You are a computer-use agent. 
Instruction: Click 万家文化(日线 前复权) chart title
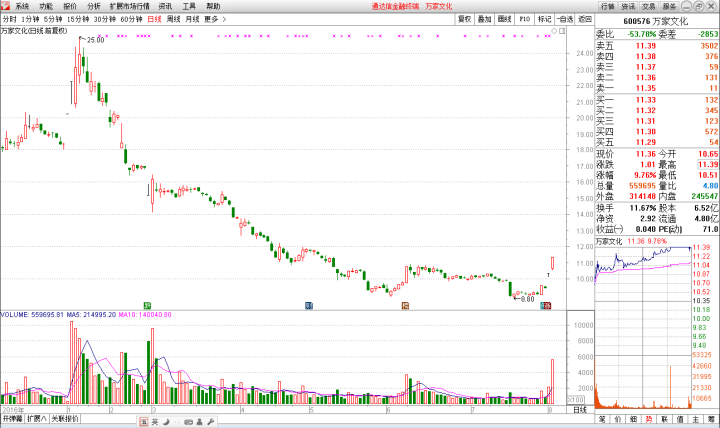(x=34, y=31)
